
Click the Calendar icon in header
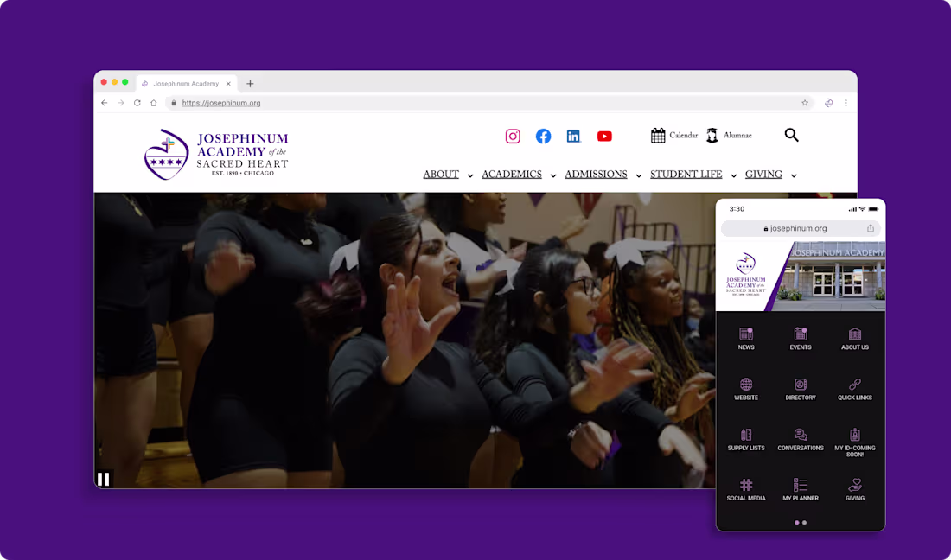point(658,135)
